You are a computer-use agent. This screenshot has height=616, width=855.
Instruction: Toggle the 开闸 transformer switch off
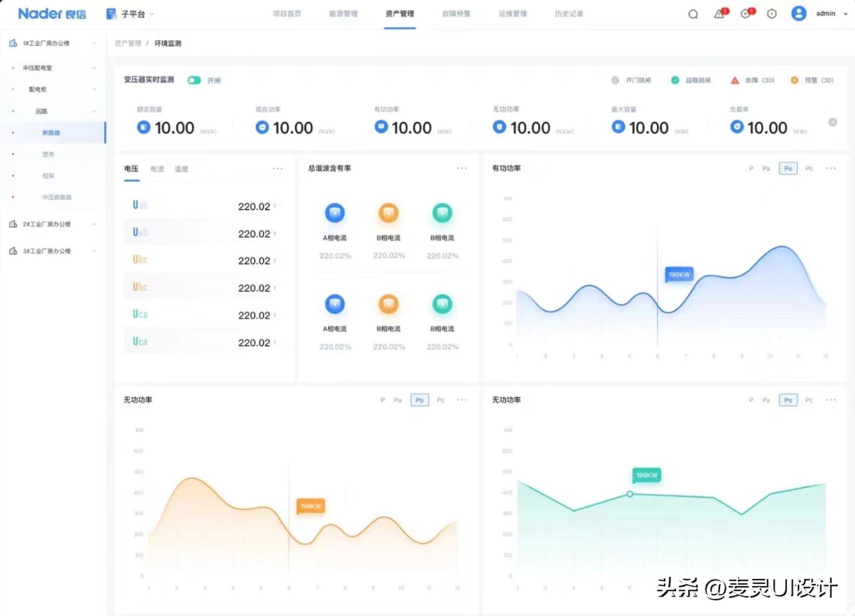point(194,80)
